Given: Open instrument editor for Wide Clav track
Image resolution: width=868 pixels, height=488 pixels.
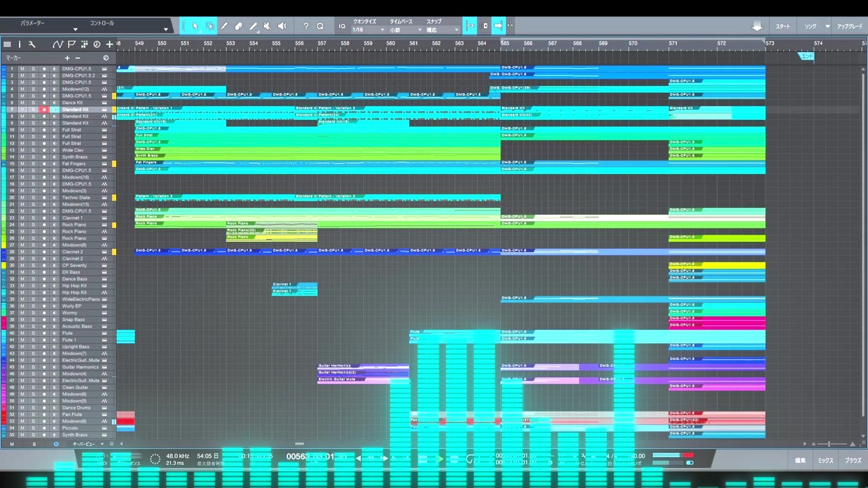Looking at the screenshot, I should click(x=104, y=150).
